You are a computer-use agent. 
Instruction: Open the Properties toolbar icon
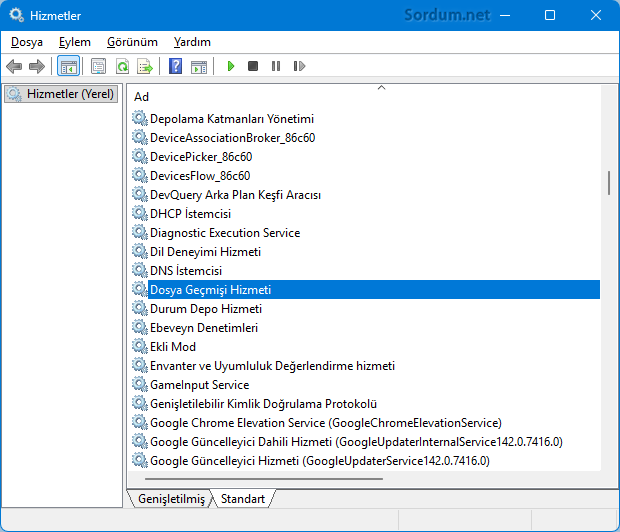[98, 66]
